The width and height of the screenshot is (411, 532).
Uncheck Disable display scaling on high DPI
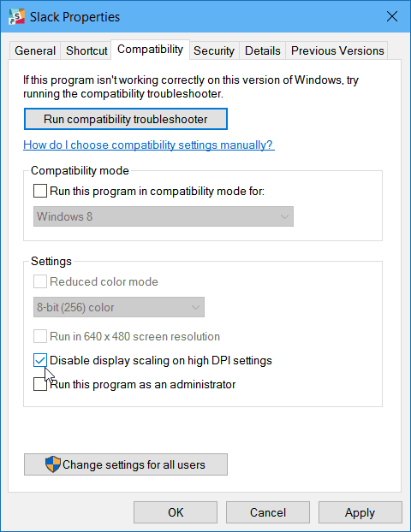(40, 360)
